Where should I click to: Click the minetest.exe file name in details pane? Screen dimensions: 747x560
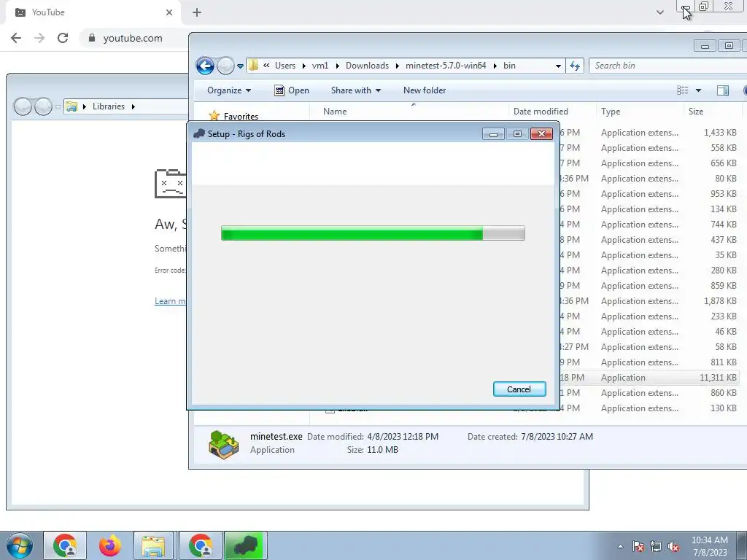click(x=276, y=436)
